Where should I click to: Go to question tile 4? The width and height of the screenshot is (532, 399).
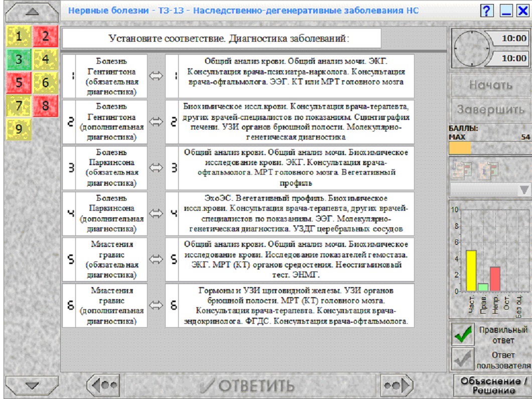tap(46, 59)
